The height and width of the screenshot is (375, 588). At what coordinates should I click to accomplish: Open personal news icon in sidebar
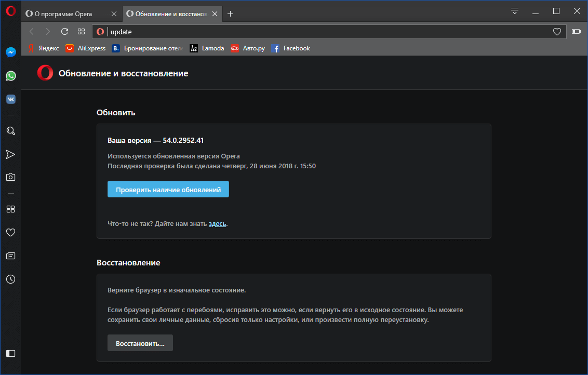11,256
